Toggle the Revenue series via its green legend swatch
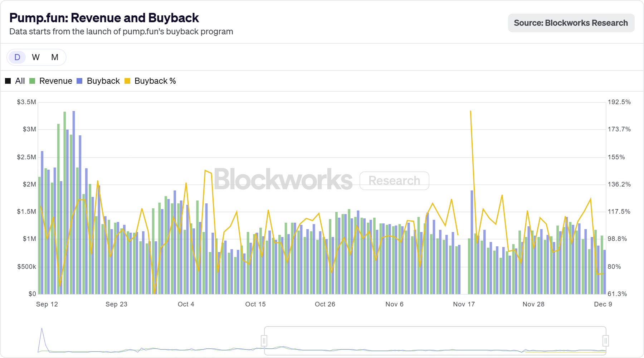Image resolution: width=644 pixels, height=358 pixels. (31, 81)
